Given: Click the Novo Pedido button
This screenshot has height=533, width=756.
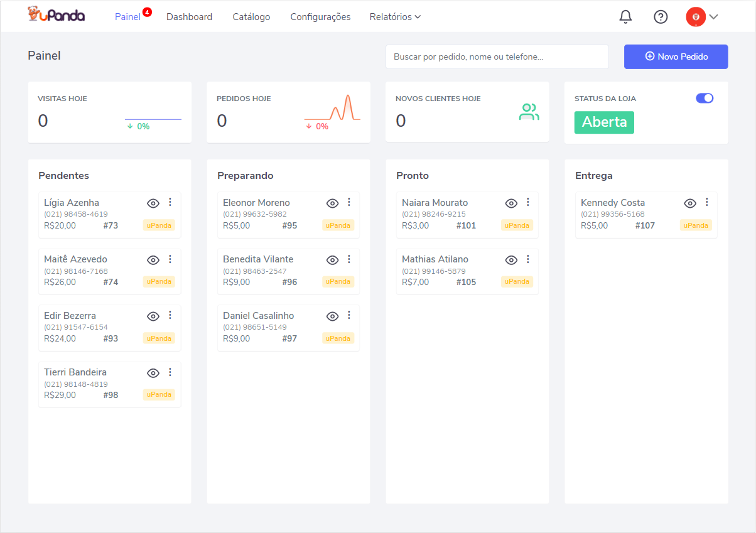Looking at the screenshot, I should (676, 57).
